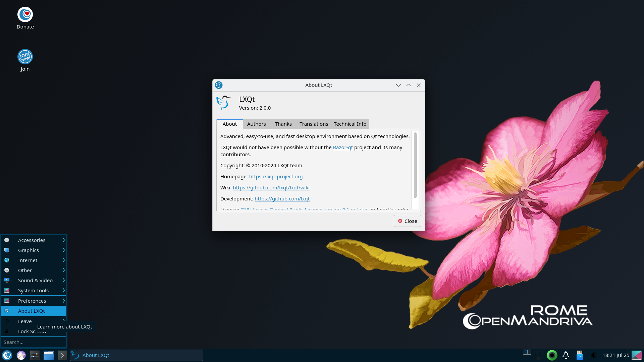This screenshot has height=362, width=644.
Task: Select About LXQt in the start menu
Action: (34, 311)
